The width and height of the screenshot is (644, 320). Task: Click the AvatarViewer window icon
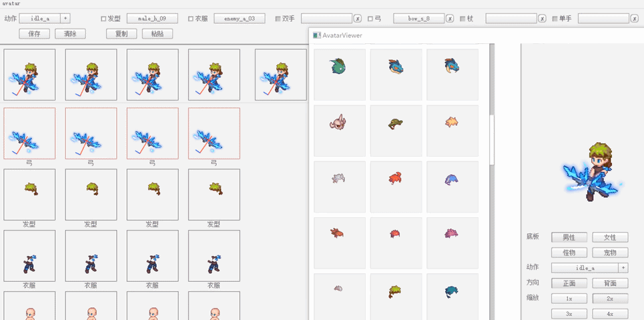316,35
